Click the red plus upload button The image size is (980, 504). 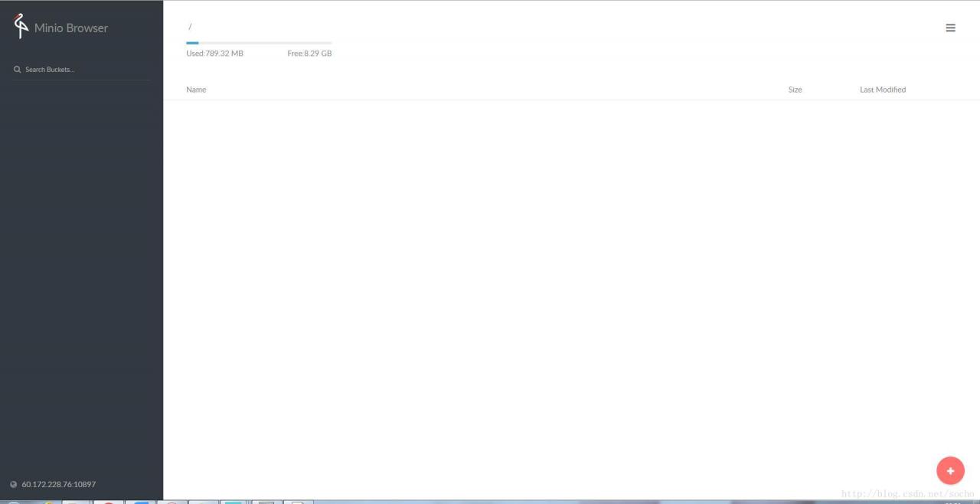(950, 470)
